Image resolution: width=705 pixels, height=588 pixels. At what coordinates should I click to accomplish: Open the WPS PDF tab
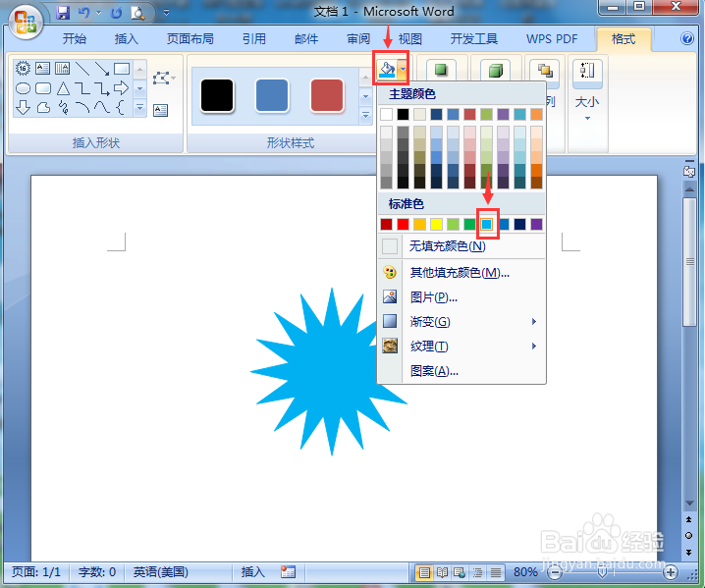[x=552, y=39]
